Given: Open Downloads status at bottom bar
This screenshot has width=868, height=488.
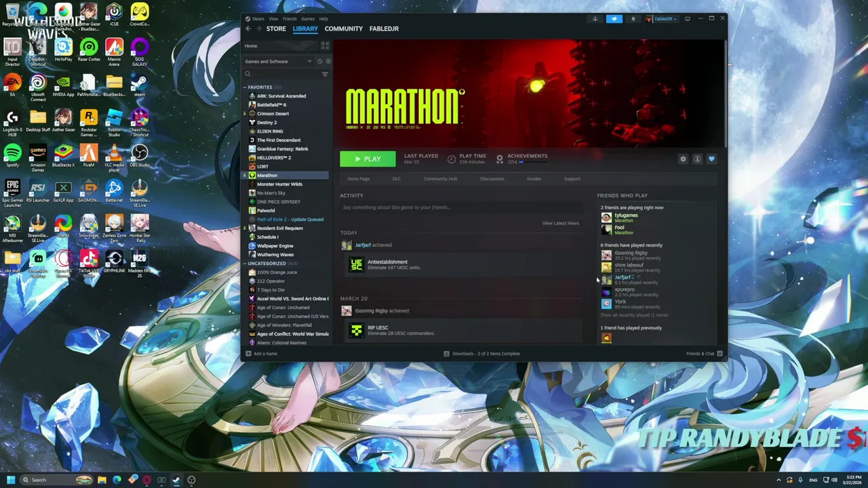Looking at the screenshot, I should click(x=482, y=353).
